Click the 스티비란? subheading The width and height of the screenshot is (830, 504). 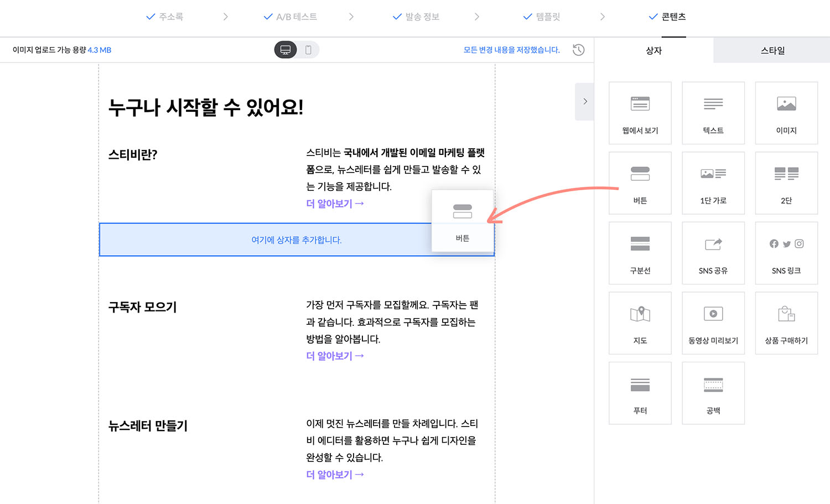click(133, 155)
